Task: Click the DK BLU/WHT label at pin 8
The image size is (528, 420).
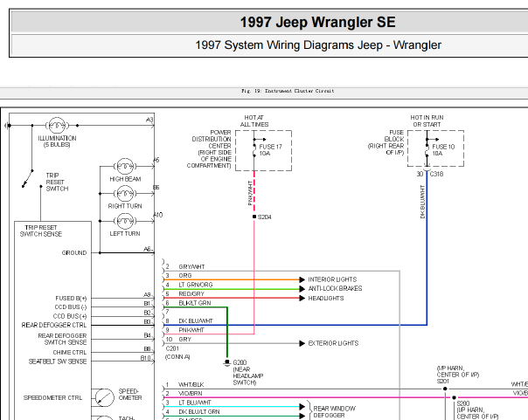Action: point(196,321)
